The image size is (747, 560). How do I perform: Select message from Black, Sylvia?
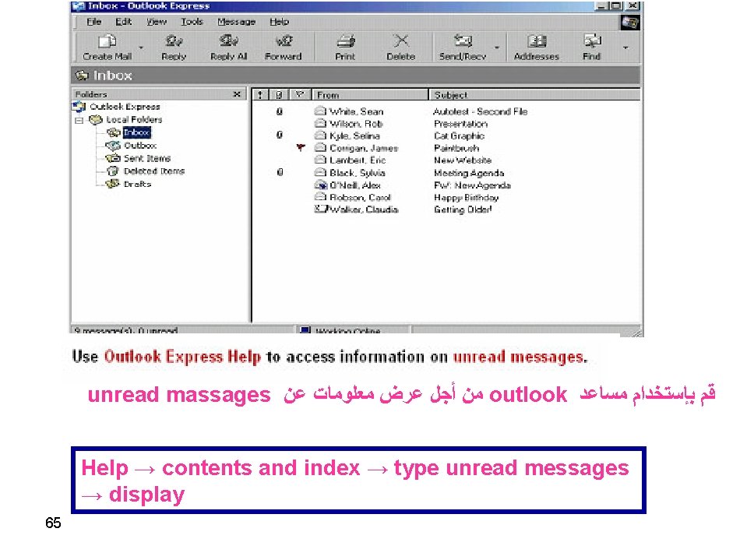[358, 173]
